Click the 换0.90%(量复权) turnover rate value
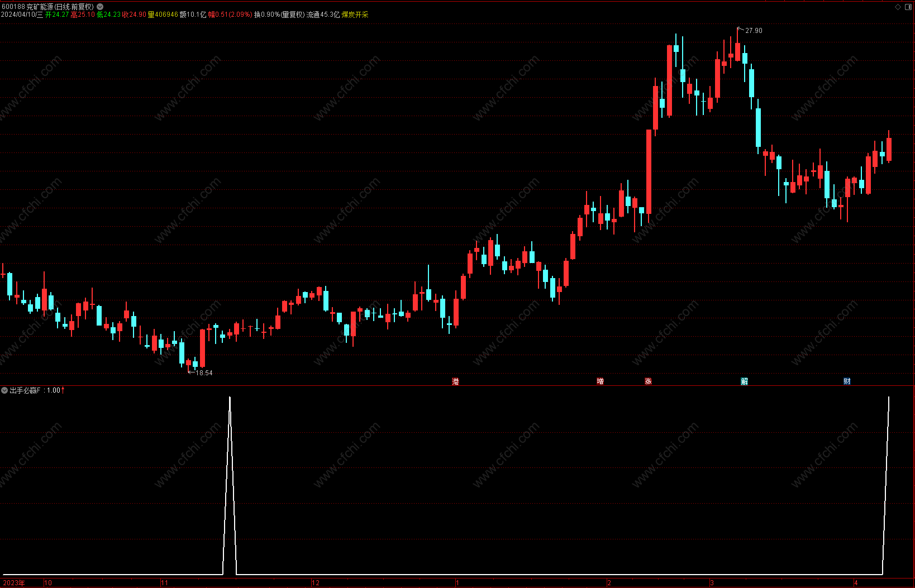The width and height of the screenshot is (915, 588). (x=279, y=15)
